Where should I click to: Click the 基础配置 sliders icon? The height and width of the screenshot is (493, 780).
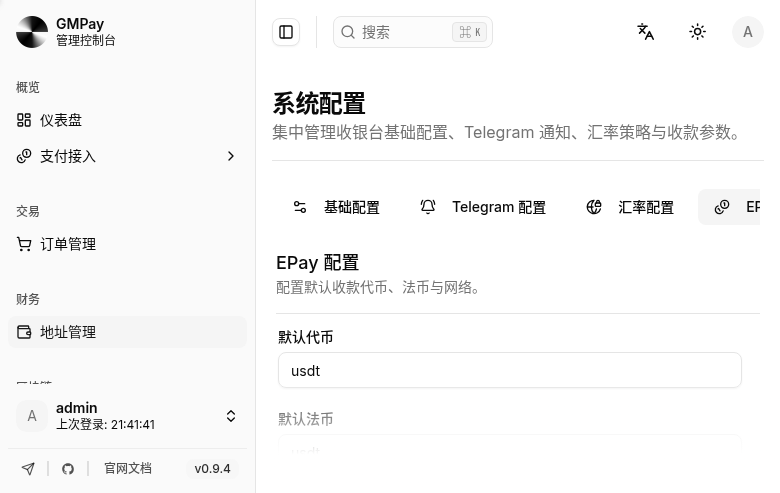pos(300,207)
